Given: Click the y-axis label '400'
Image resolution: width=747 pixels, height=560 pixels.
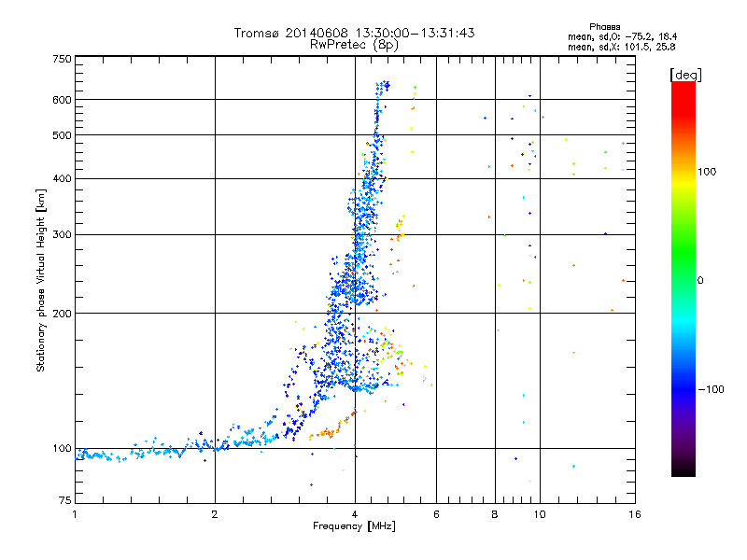Looking at the screenshot, I should click(x=62, y=178).
